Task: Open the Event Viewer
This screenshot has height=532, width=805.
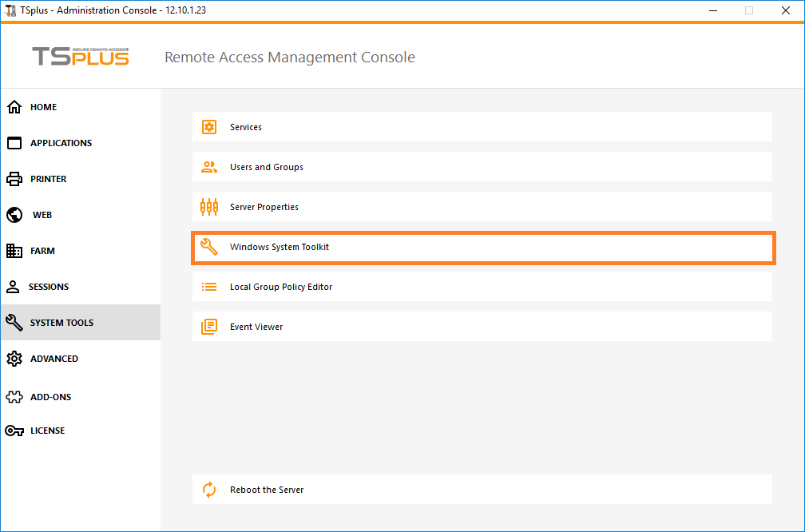Action: 256,327
